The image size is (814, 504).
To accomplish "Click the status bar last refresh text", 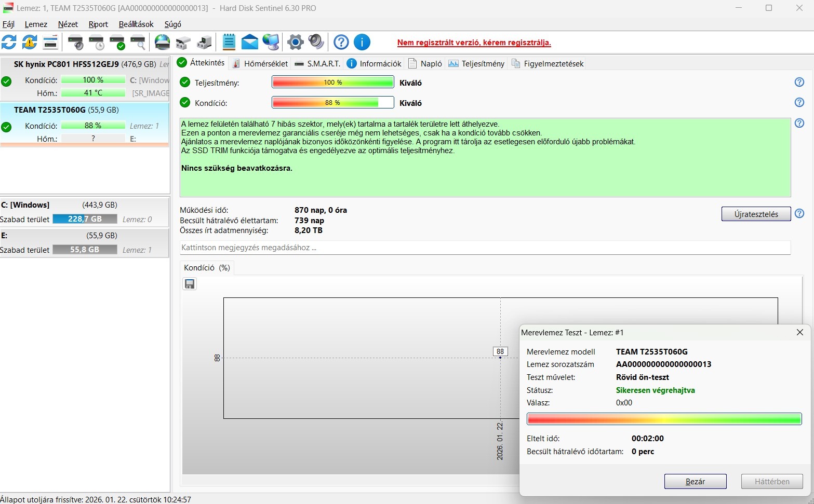I will click(x=96, y=499).
